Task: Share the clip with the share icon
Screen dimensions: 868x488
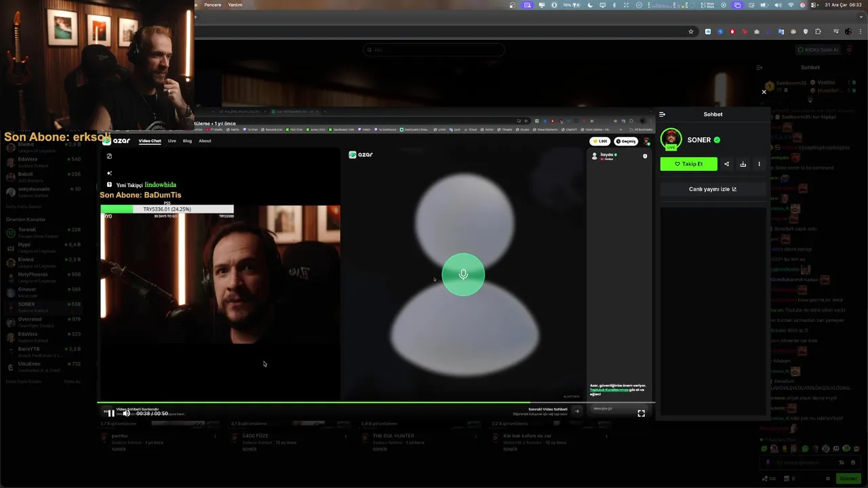Action: [x=726, y=164]
